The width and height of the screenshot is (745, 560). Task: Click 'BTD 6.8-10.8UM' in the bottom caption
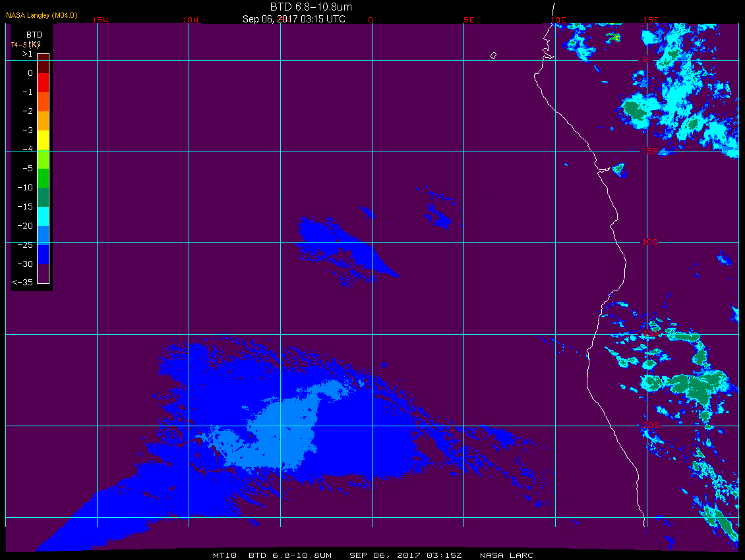(290, 555)
